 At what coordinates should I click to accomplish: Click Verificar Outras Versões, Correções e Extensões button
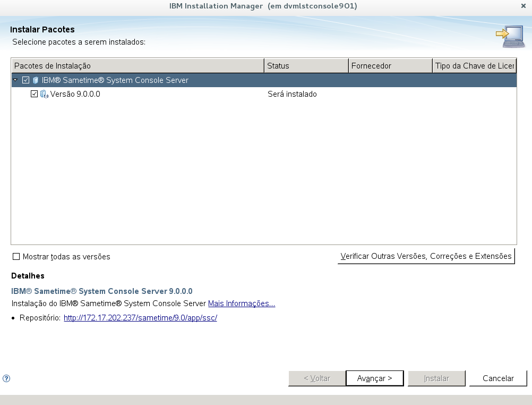pos(426,256)
